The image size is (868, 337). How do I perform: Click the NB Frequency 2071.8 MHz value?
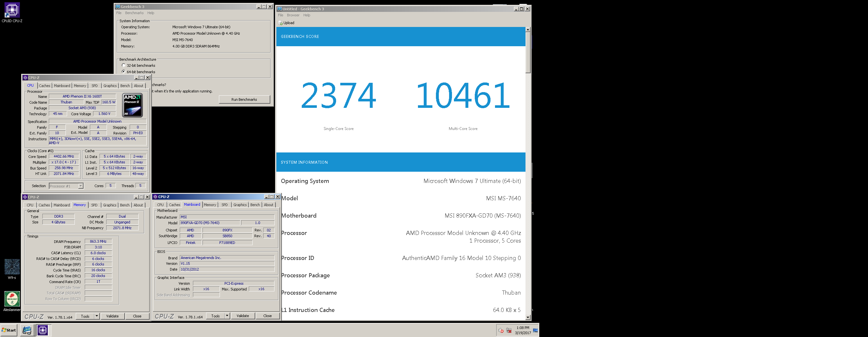click(122, 228)
